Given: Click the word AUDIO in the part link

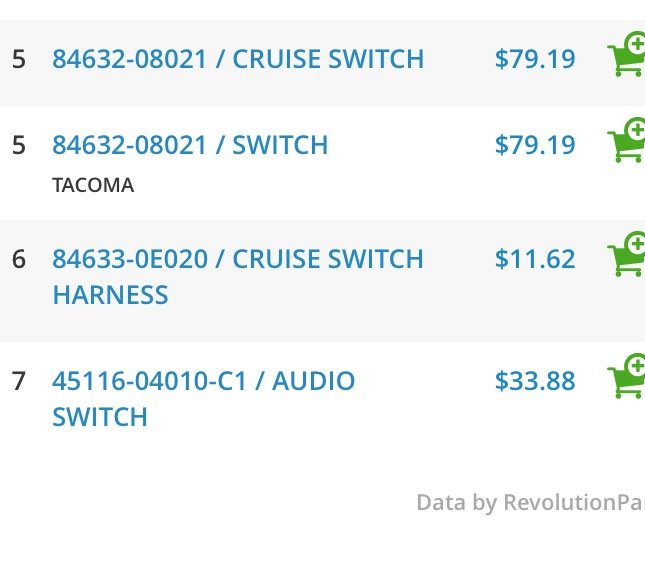Looking at the screenshot, I should point(313,381).
